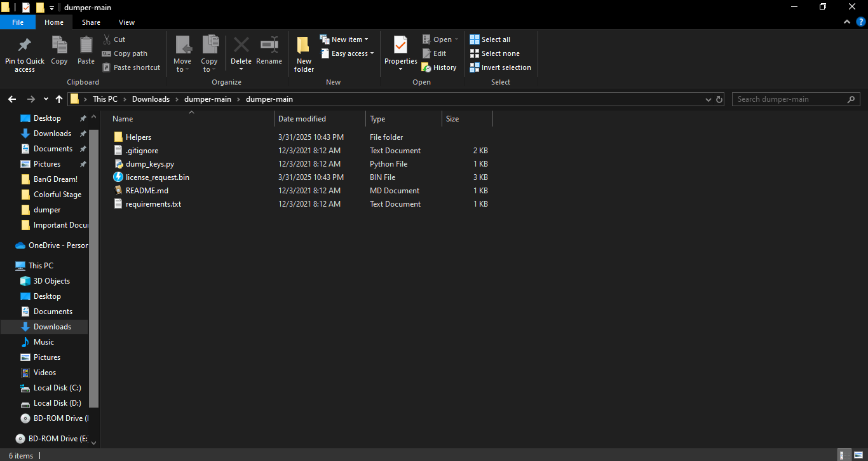This screenshot has width=868, height=461.
Task: Click Edit in the Open group
Action: pos(434,53)
